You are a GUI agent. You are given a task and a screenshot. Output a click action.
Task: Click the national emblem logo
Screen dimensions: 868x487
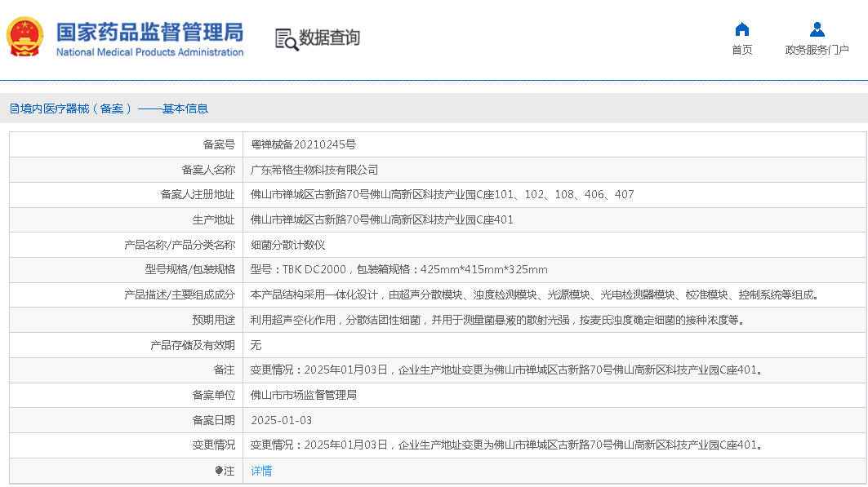[x=25, y=37]
